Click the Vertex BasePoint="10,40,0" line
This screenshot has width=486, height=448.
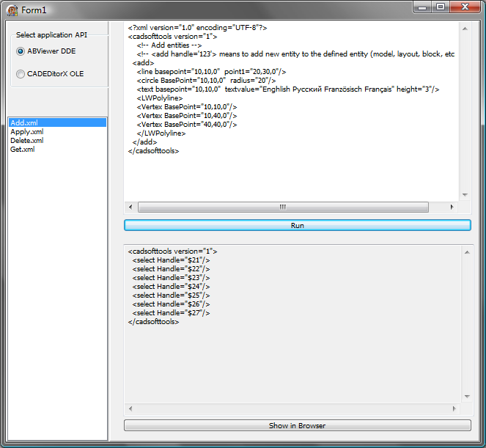[x=187, y=116]
